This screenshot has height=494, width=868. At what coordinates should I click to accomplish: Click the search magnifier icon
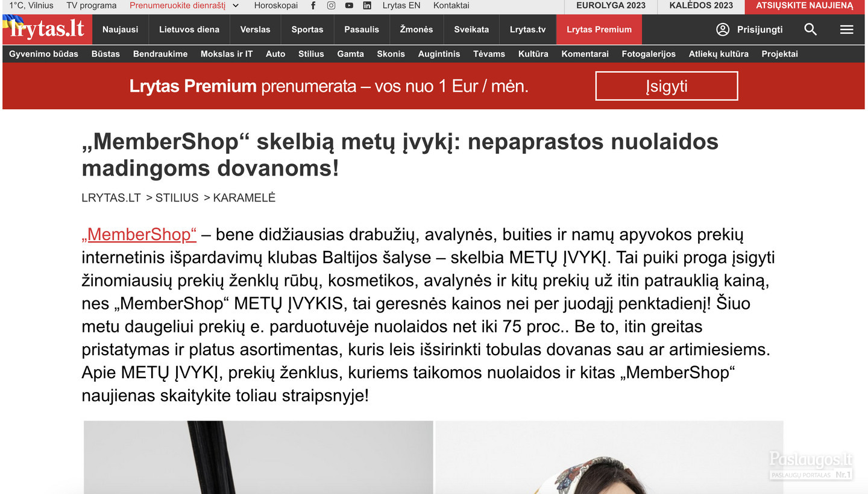[x=811, y=30]
